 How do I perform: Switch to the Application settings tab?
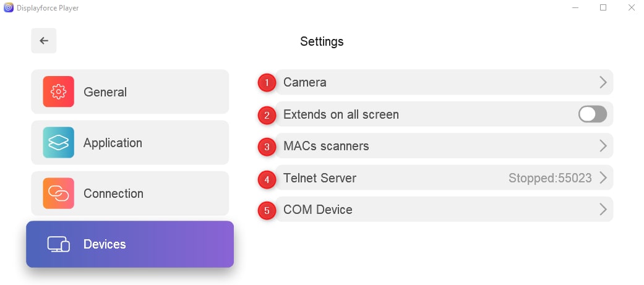[x=130, y=142]
